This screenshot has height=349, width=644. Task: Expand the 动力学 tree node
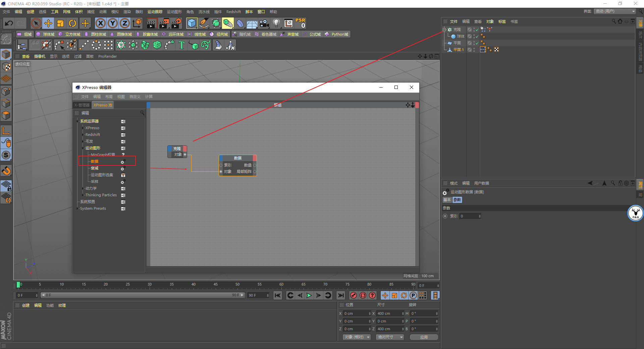point(83,188)
